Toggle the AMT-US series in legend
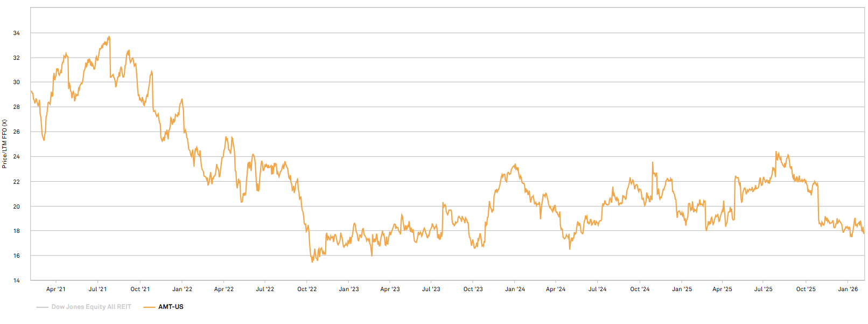The width and height of the screenshot is (868, 324). [164, 307]
